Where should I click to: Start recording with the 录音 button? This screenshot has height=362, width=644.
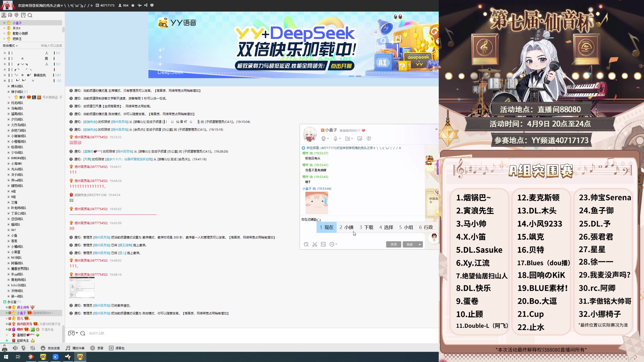pyautogui.click(x=97, y=348)
